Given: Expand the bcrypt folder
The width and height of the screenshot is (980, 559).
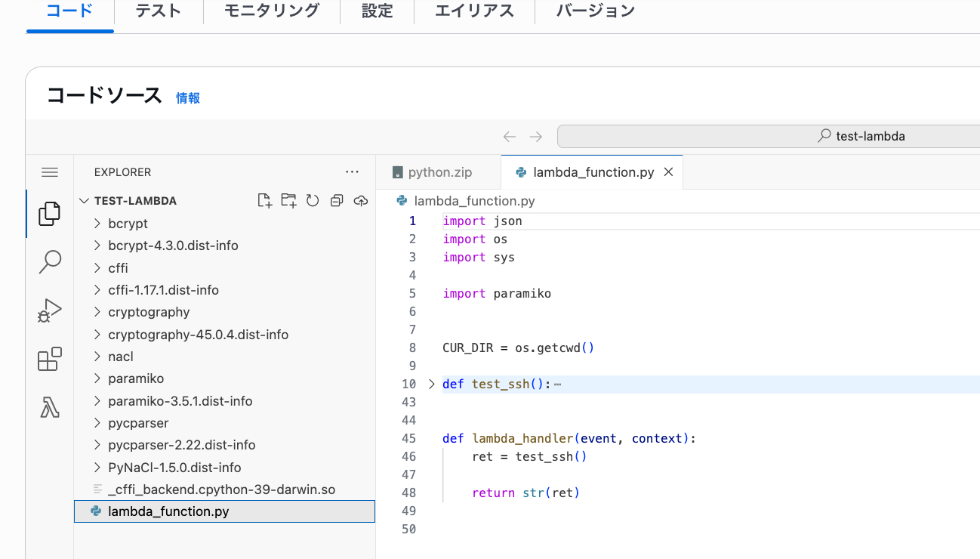Looking at the screenshot, I should coord(97,224).
